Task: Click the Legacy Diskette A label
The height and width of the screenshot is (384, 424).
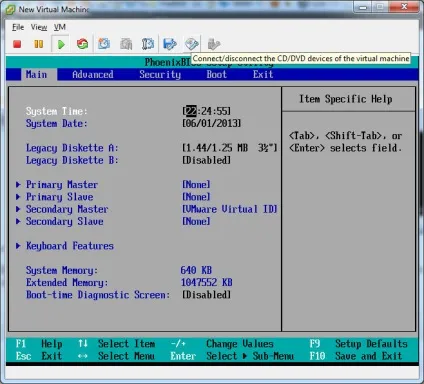Action: click(x=72, y=148)
